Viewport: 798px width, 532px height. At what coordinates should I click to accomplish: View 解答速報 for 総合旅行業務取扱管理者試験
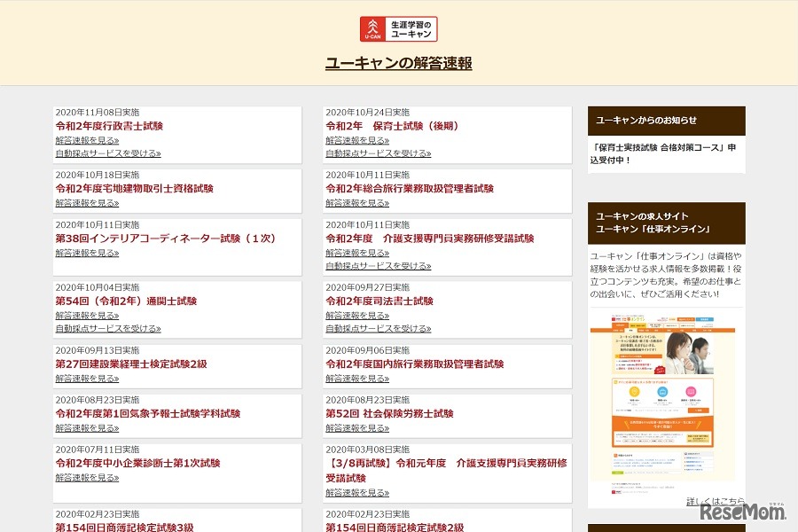pos(358,202)
